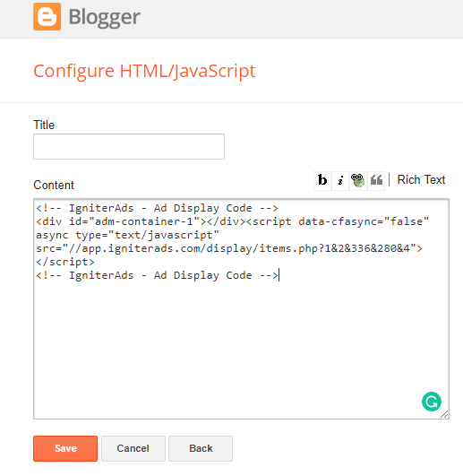The image size is (463, 476).
Task: Place the cursor on the closing </script> line
Action: [x=65, y=262]
